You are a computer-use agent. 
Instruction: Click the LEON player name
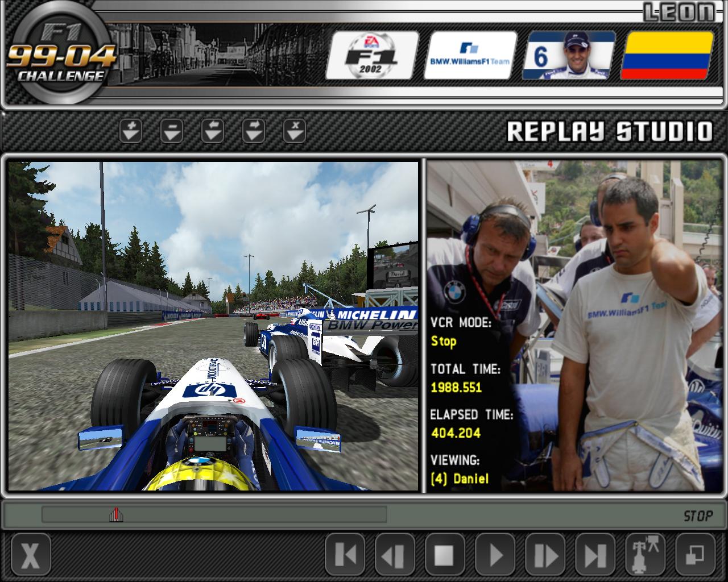pos(679,12)
